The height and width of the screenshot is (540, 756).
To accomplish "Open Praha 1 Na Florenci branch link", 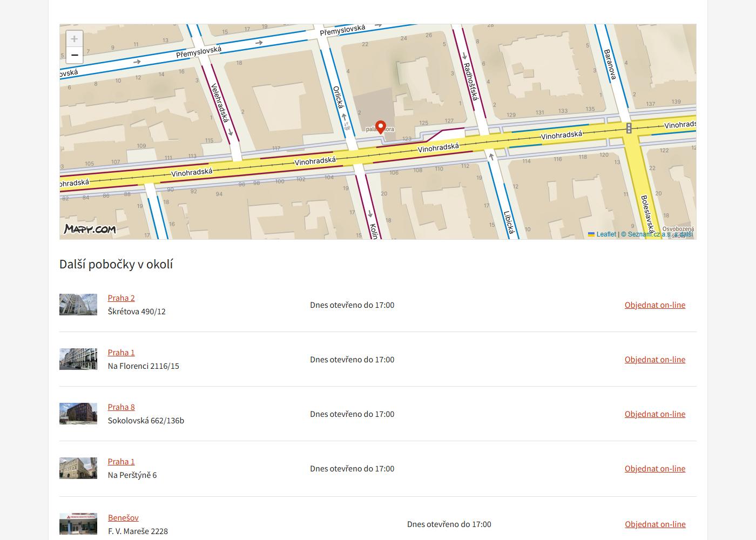I will 122,352.
